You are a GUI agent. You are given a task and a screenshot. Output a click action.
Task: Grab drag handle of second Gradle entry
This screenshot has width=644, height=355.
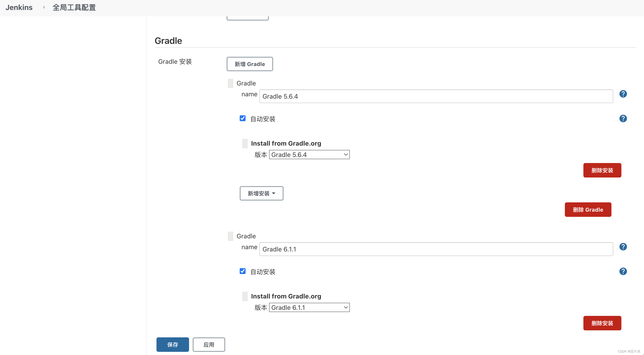[x=230, y=236]
